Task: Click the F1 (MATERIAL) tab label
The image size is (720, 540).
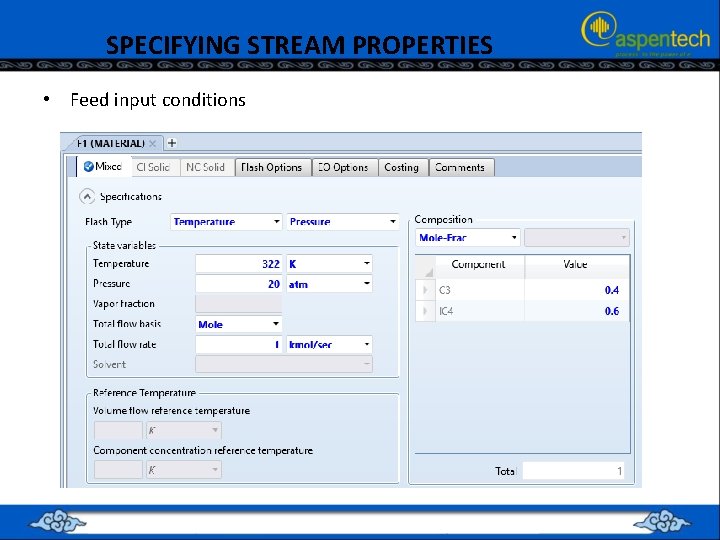Action: [x=110, y=144]
